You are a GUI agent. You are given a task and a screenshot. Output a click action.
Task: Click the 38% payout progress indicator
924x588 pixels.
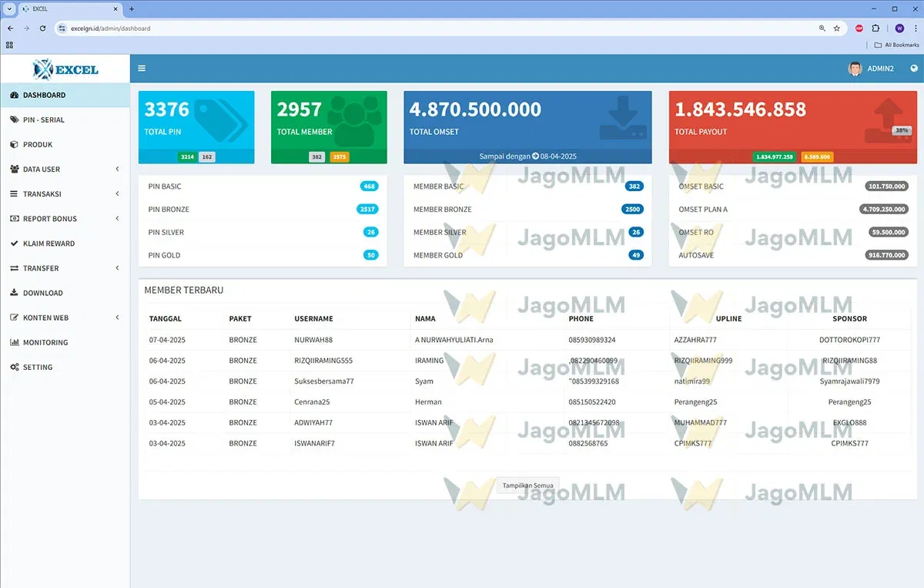click(x=902, y=130)
